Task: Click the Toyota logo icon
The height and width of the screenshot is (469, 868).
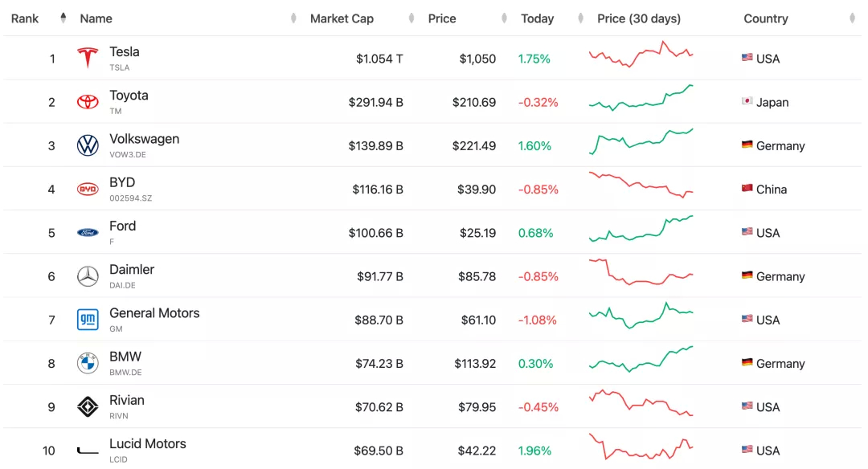Action: (88, 102)
